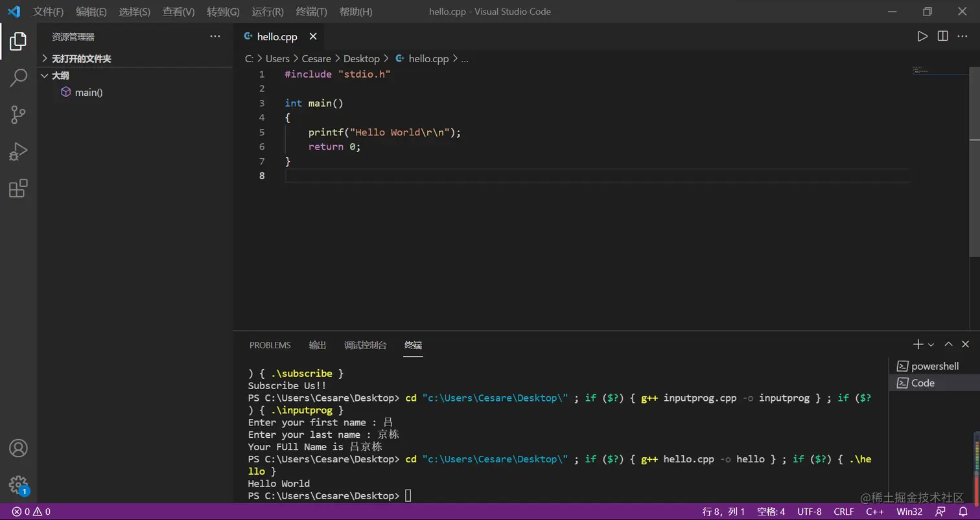
Task: Open the Run and Debug view
Action: [18, 152]
